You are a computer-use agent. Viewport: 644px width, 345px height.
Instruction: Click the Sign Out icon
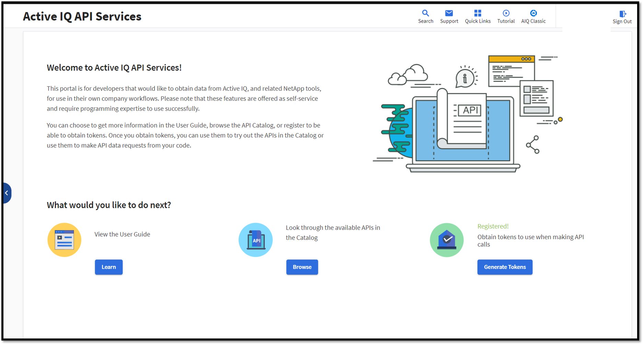coord(622,14)
